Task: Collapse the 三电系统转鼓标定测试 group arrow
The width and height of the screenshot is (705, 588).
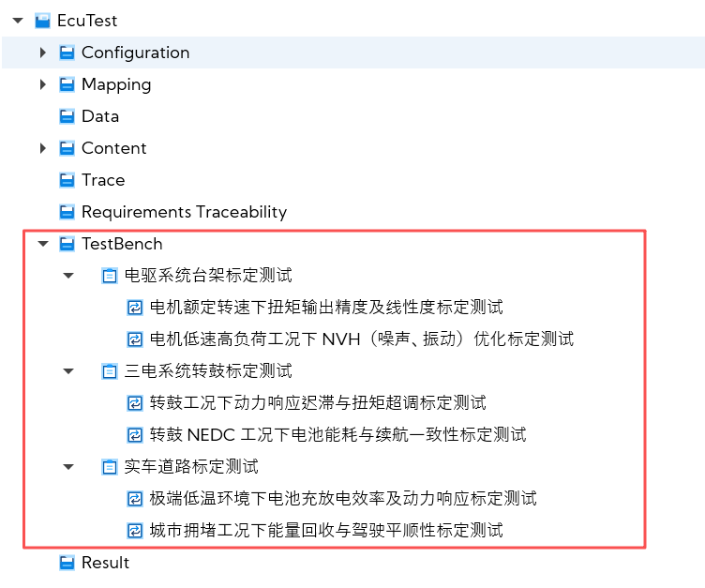Action: point(68,371)
